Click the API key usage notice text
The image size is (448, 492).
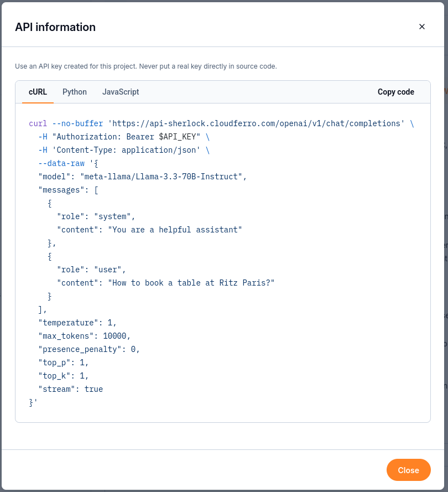click(x=146, y=66)
